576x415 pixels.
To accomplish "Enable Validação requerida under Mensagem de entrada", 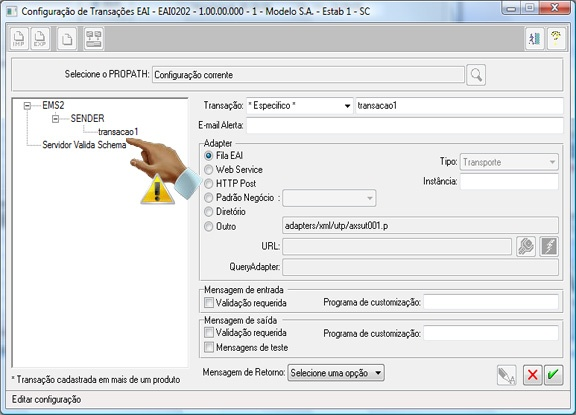I will click(x=209, y=303).
